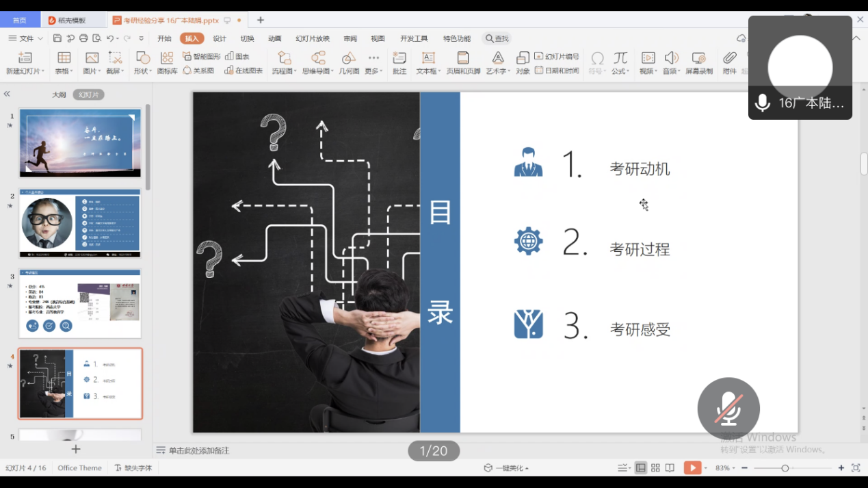Select slide 2 thumbnail with child photo
The height and width of the screenshot is (488, 868).
click(x=80, y=223)
